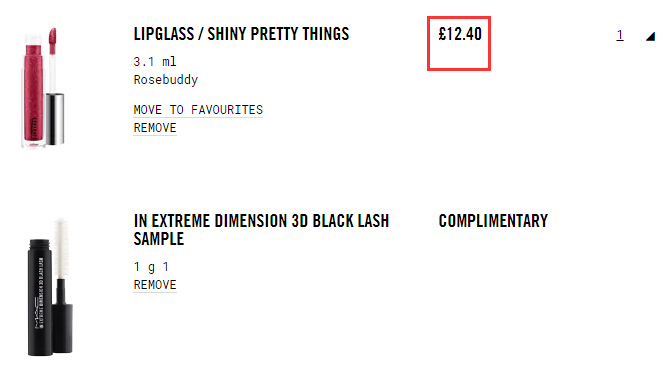663x375 pixels.
Task: Click the COMPLIMENTARY price label
Action: 493,221
